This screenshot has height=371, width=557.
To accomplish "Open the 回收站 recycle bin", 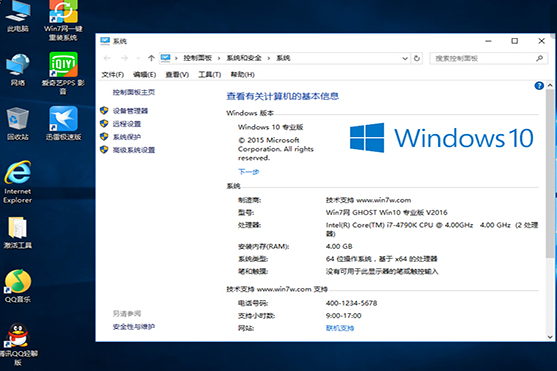I will pos(18,123).
